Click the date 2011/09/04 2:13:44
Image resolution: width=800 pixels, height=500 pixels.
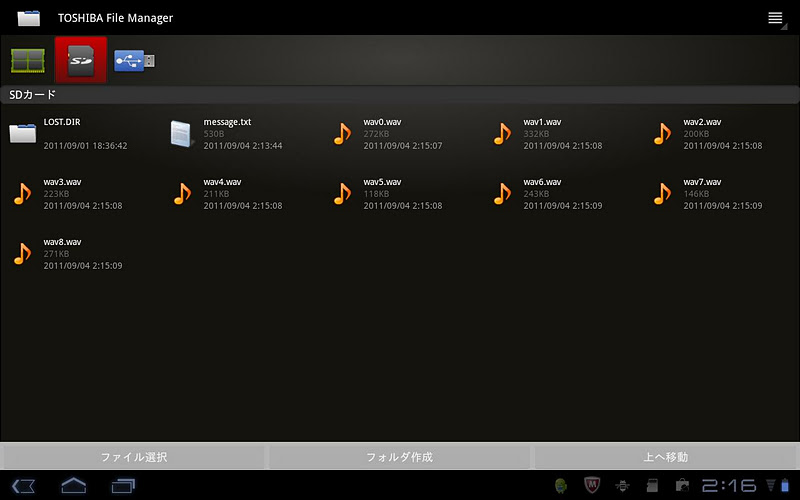(x=243, y=146)
